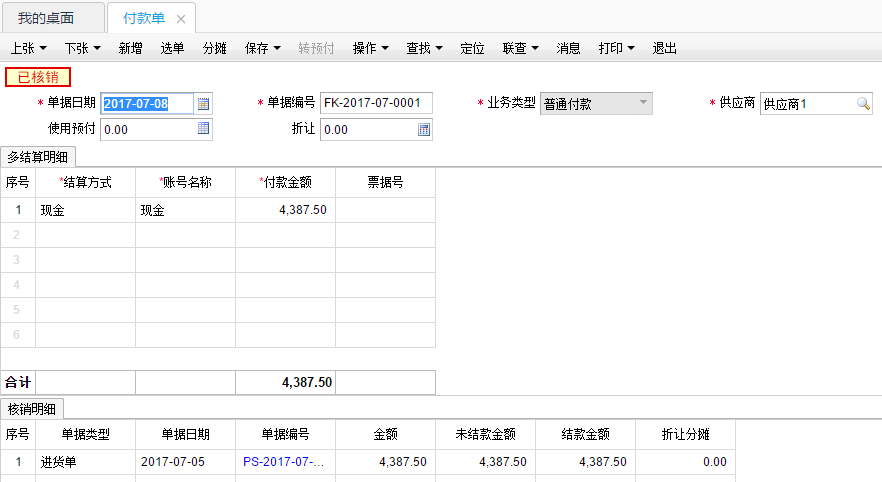Search suppliers with the magnifier icon

pos(863,103)
